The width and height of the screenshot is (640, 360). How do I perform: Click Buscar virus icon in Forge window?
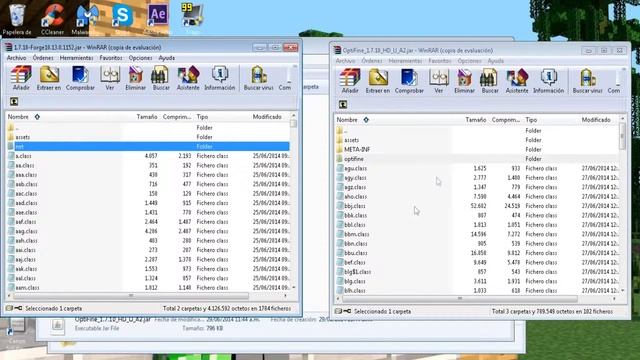[x=258, y=78]
